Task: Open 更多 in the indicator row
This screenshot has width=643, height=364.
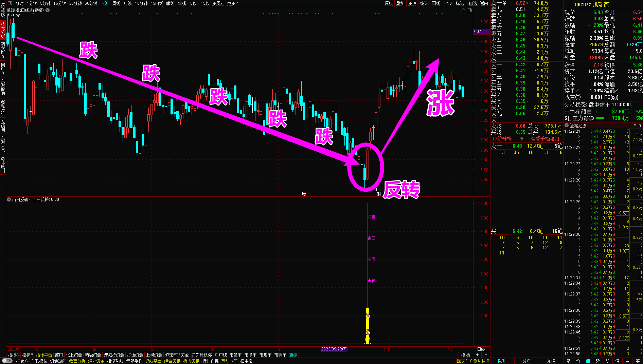Action: click(x=293, y=355)
